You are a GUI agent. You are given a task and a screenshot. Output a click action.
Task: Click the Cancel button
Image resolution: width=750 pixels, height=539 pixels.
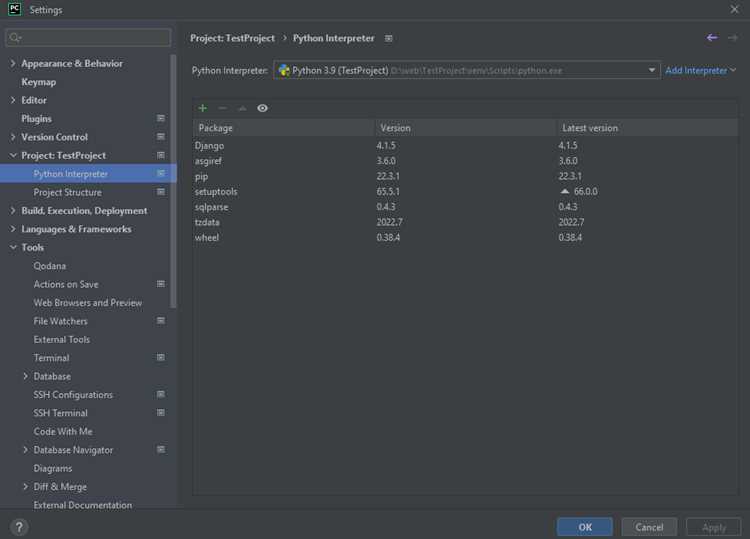click(x=649, y=527)
